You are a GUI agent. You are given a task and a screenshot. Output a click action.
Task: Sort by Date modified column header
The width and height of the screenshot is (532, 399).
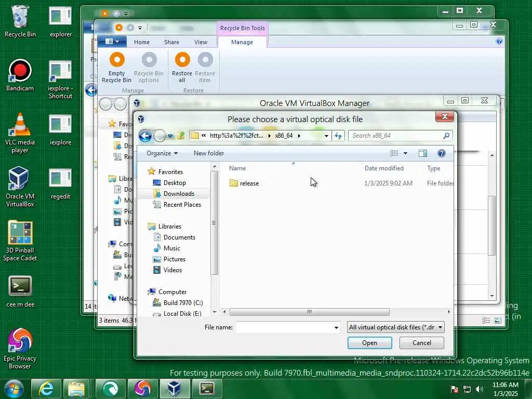pyautogui.click(x=384, y=168)
